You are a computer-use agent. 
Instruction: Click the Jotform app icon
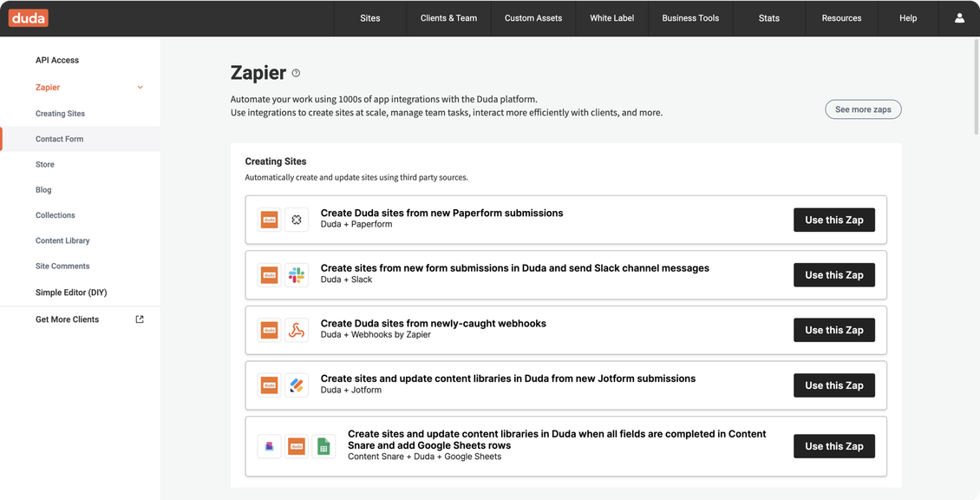tap(297, 385)
